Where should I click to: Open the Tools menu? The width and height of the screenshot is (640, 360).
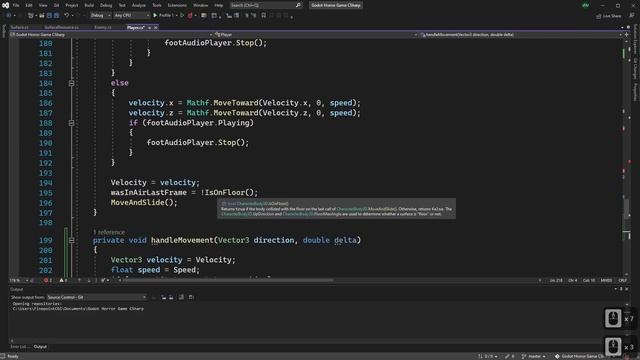[157, 5]
